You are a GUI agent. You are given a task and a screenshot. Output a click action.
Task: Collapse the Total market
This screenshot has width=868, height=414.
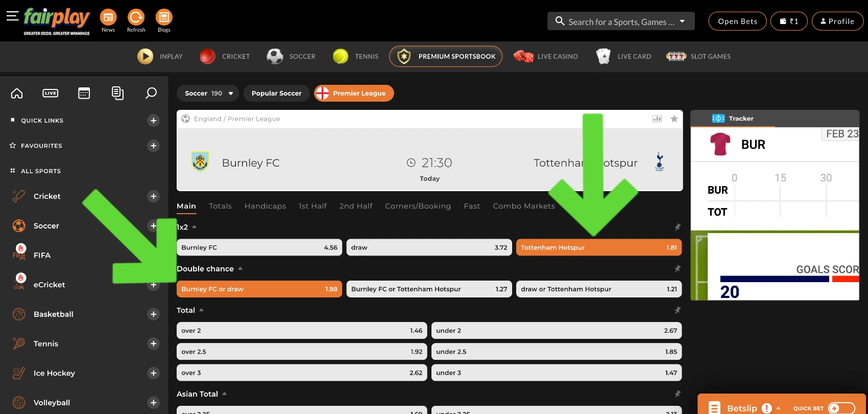201,310
